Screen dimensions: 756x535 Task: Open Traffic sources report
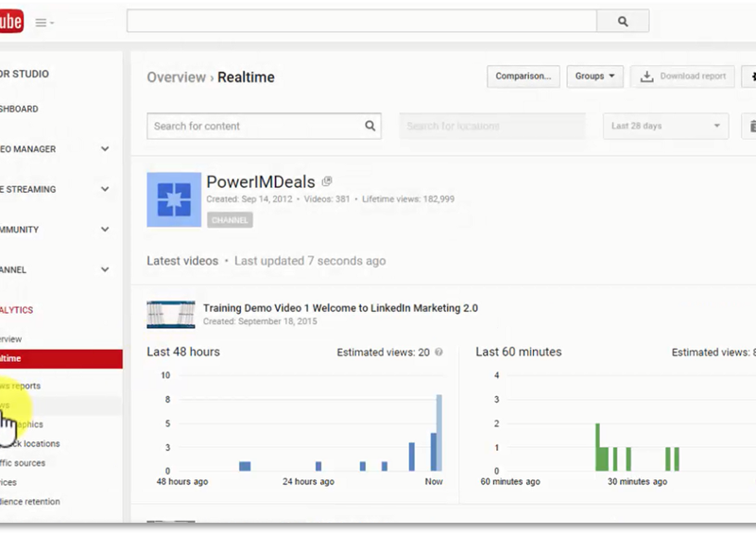23,463
